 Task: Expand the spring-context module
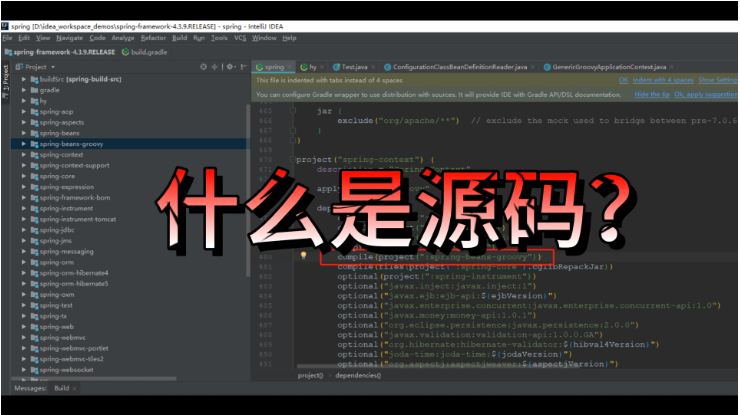coord(24,155)
